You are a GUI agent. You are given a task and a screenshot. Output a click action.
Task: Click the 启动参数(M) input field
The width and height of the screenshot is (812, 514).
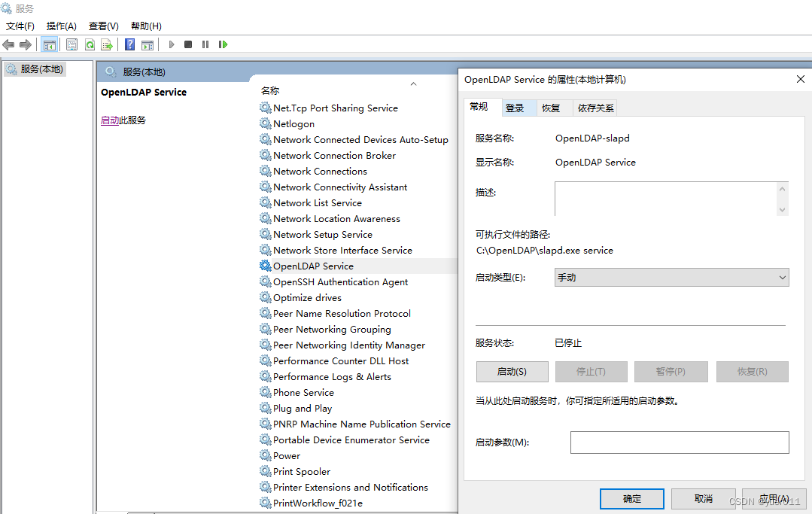pos(680,443)
